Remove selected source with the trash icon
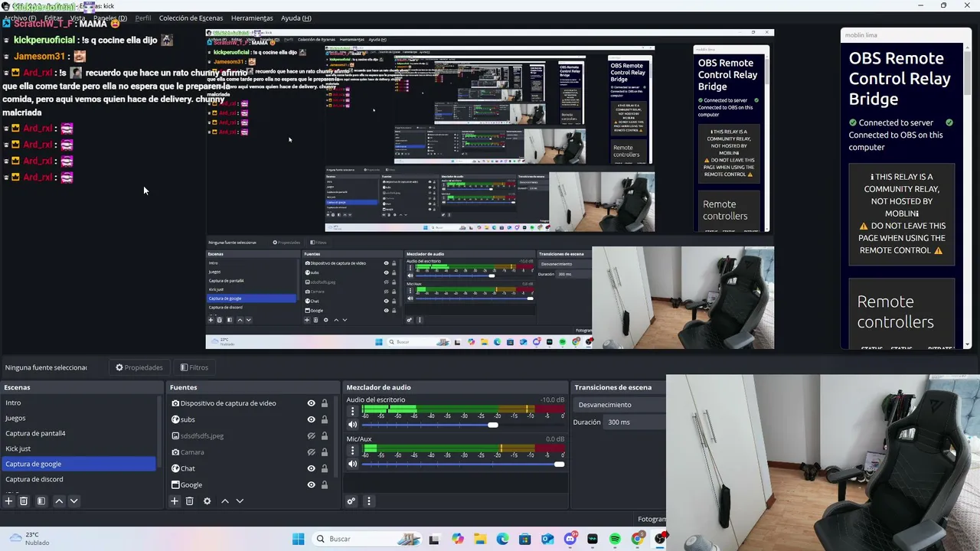The height and width of the screenshot is (551, 980). 190,501
